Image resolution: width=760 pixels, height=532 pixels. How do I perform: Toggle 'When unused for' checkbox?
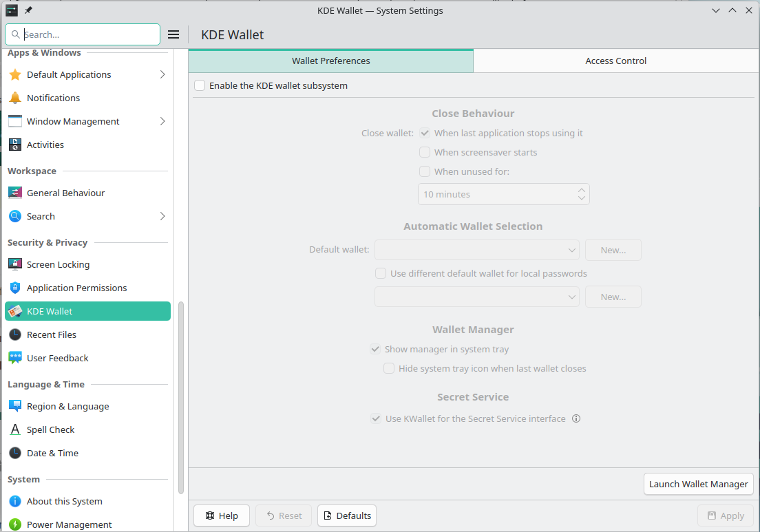[425, 171]
